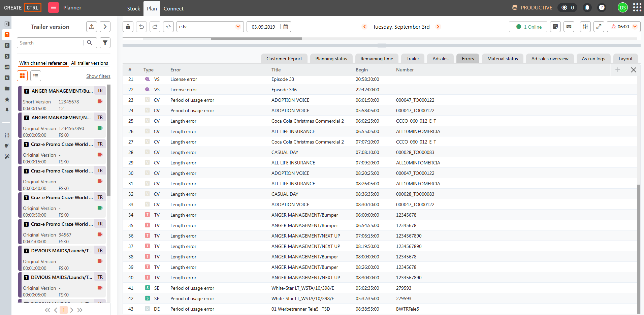
Task: Open the Remaining time tab
Action: (x=377, y=59)
